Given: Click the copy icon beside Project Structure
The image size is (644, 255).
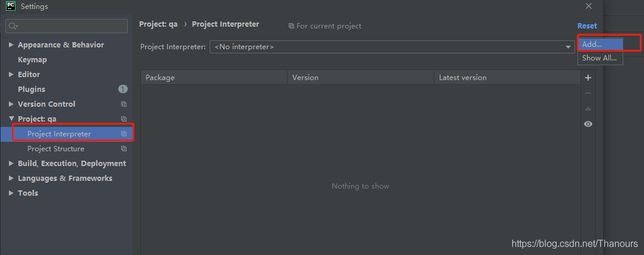Looking at the screenshot, I should (124, 149).
